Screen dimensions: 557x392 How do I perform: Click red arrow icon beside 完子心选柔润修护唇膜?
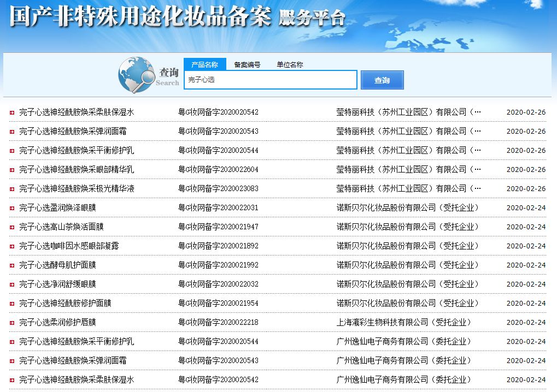coord(12,322)
